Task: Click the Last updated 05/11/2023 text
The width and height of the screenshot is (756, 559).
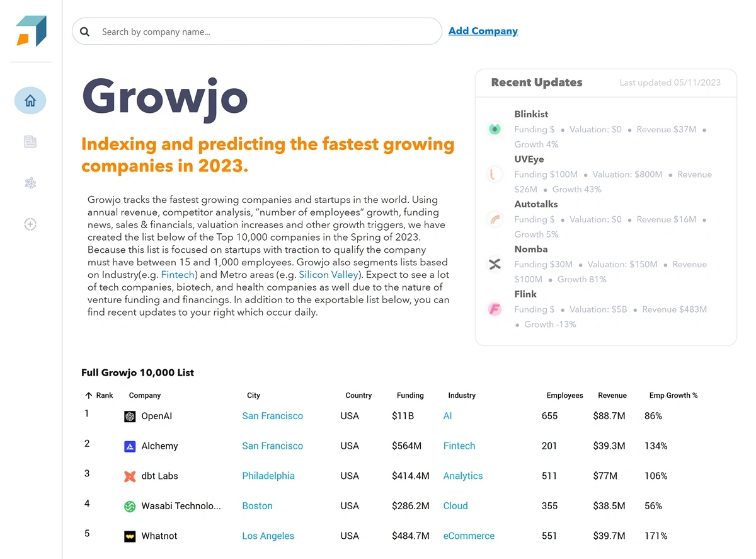Action: [670, 83]
